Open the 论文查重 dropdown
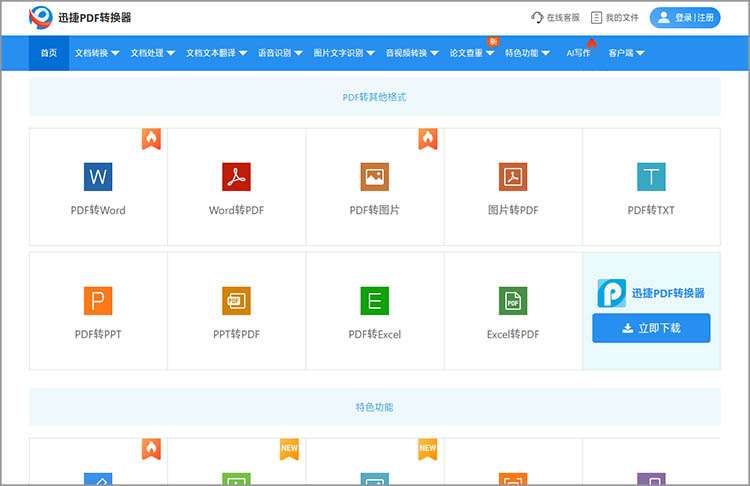 pos(472,53)
